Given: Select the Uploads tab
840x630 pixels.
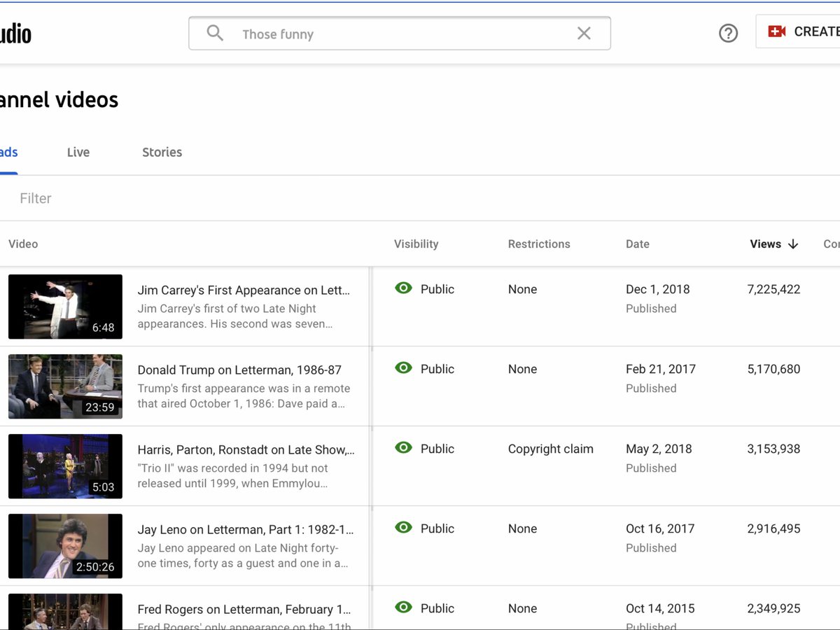Looking at the screenshot, I should 8,152.
